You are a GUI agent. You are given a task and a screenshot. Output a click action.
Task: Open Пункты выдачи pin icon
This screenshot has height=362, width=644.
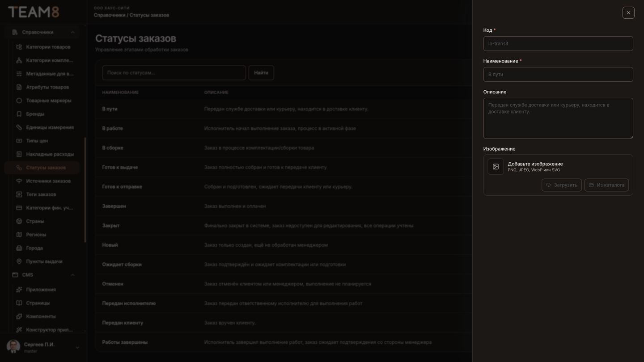(x=19, y=261)
